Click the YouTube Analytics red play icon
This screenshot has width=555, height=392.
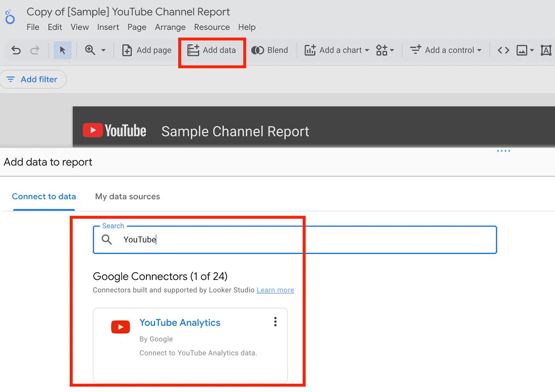[x=120, y=327]
